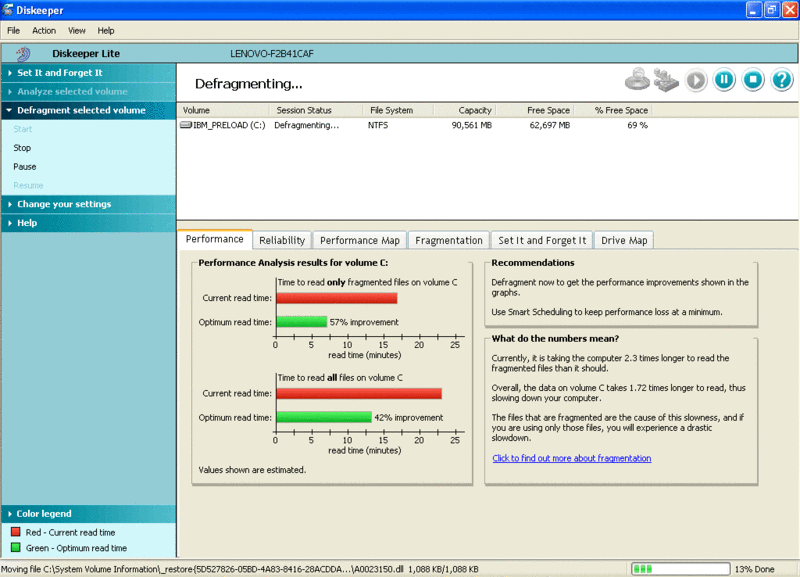Switch to the Reliability tab
The height and width of the screenshot is (577, 800).
coord(282,240)
